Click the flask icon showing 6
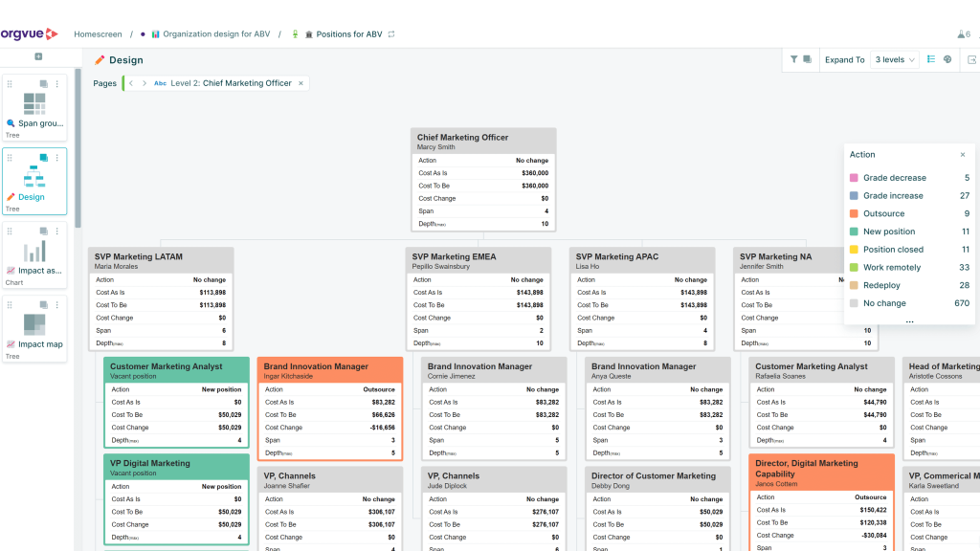Viewport: 980px width, 551px height. [x=964, y=34]
